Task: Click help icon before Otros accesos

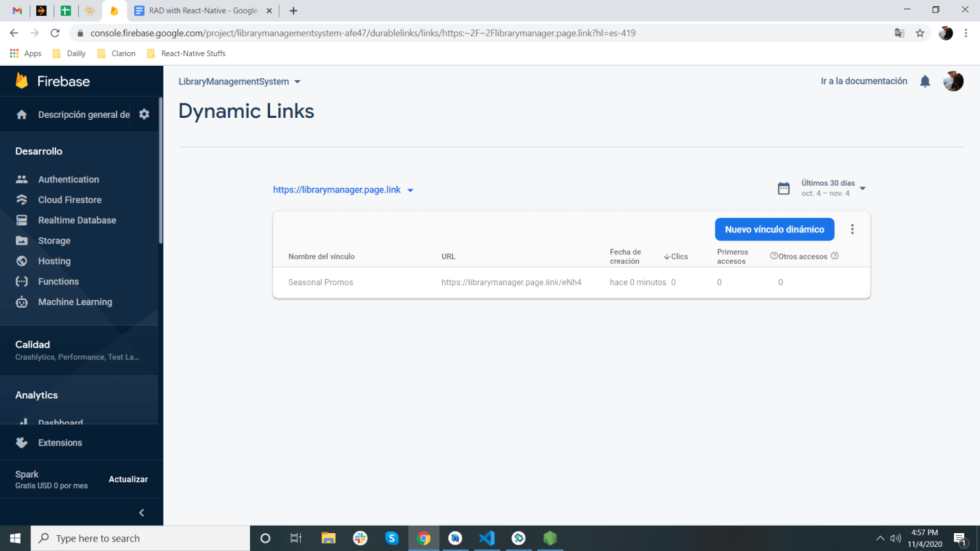Action: point(774,256)
